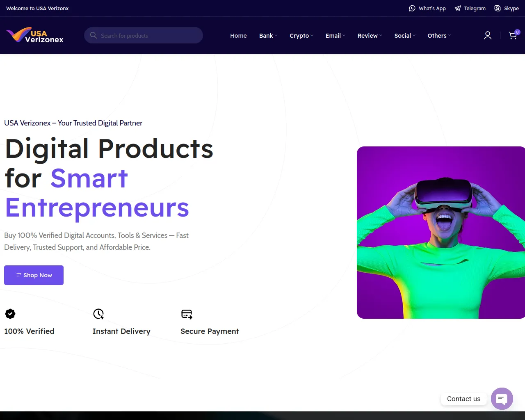Click the VR headset hero image
The height and width of the screenshot is (420, 525).
(441, 233)
